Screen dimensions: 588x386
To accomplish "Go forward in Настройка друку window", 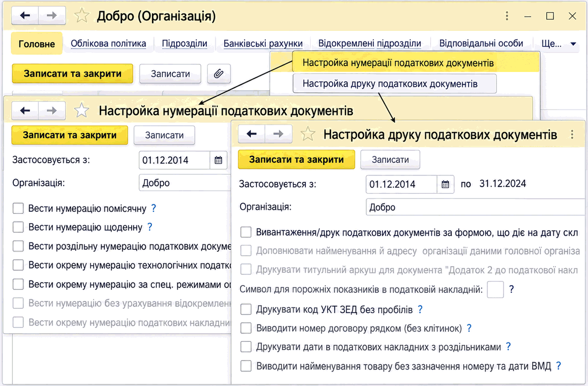I will 278,134.
